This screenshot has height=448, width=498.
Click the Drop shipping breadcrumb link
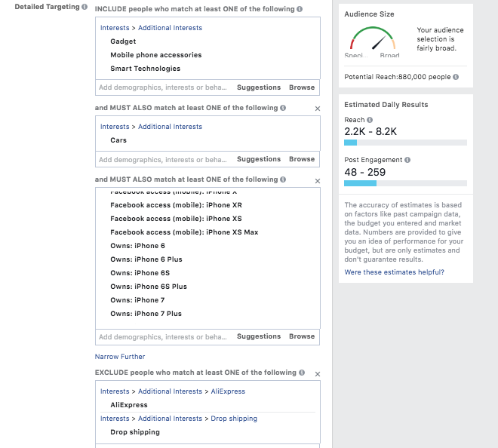click(x=234, y=419)
